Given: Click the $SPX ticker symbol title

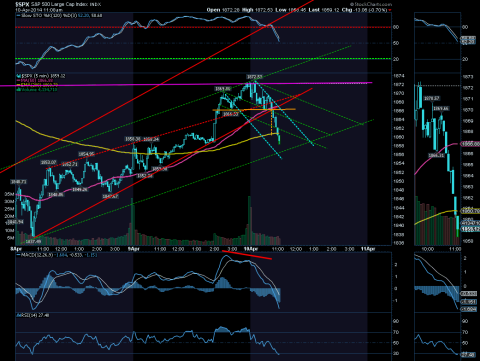Looking at the screenshot, I should pos(22,4).
